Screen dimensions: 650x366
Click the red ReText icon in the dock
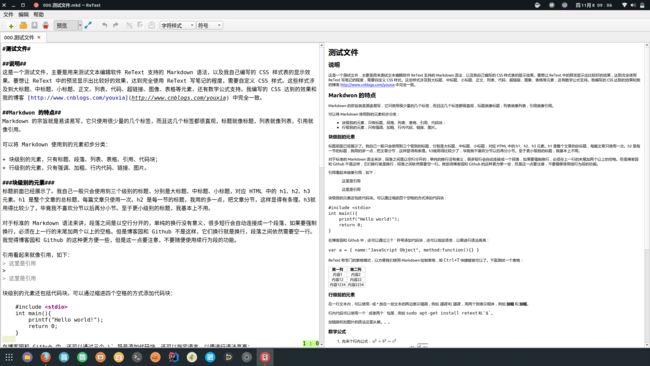(x=265, y=357)
